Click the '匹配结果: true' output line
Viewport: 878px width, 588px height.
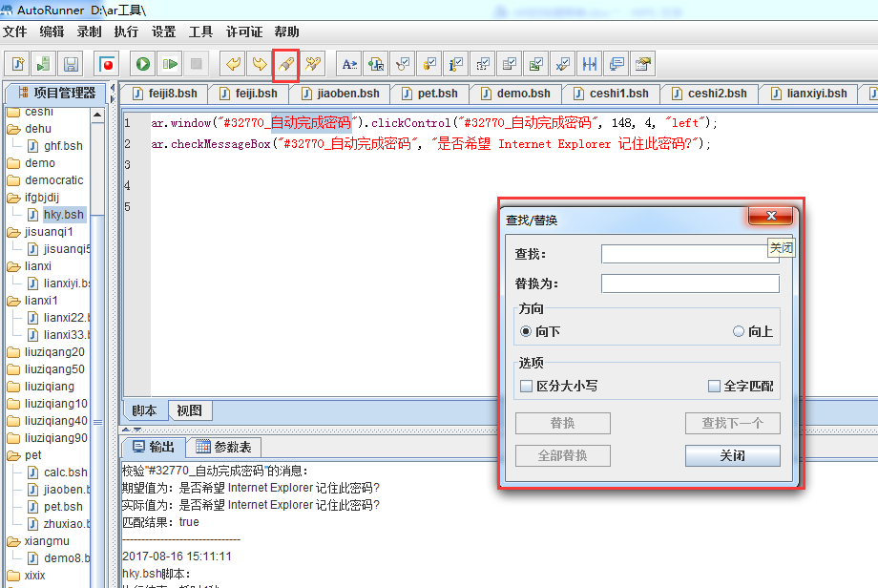pyautogui.click(x=160, y=522)
